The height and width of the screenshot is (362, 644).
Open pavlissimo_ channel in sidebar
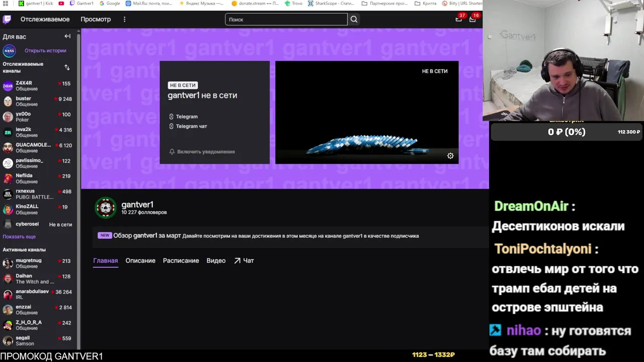(x=38, y=163)
